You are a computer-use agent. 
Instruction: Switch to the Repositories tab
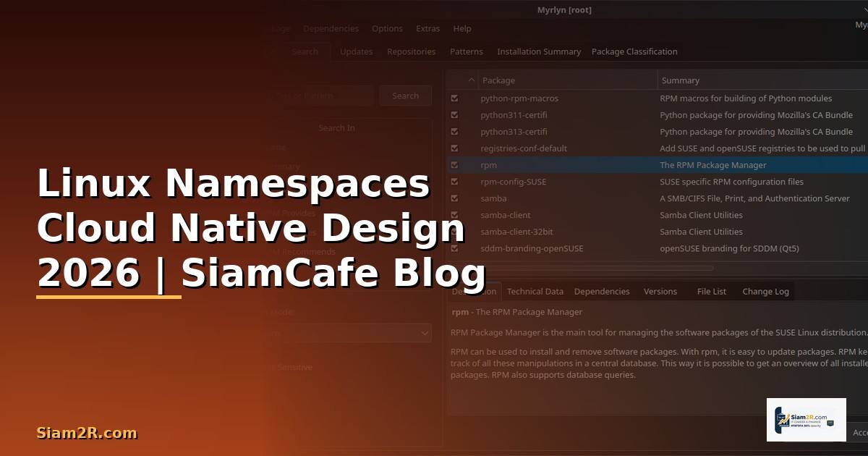(411, 51)
